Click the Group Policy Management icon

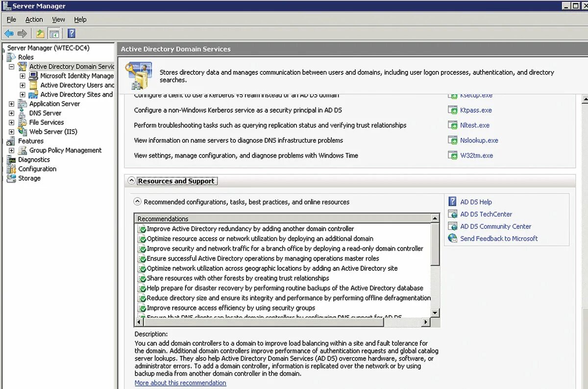click(23, 150)
